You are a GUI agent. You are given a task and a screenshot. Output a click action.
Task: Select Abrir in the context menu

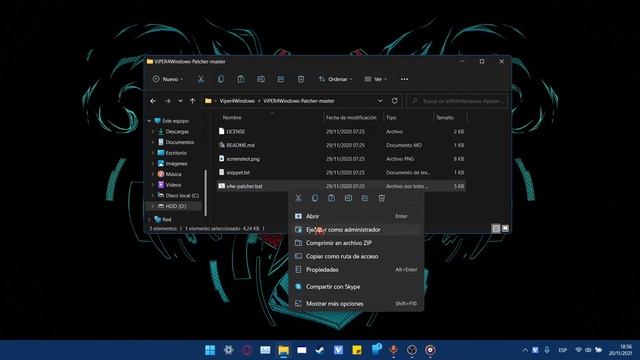(x=356, y=216)
